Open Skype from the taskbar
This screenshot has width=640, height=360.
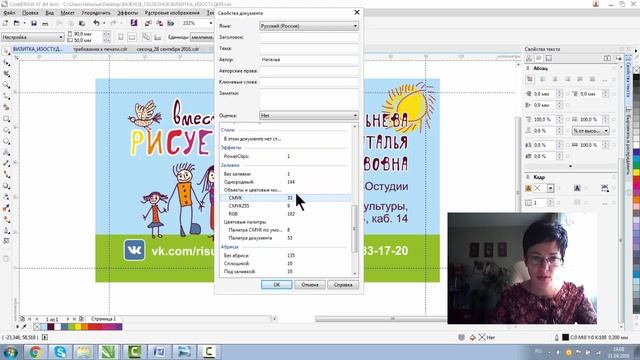pos(60,352)
